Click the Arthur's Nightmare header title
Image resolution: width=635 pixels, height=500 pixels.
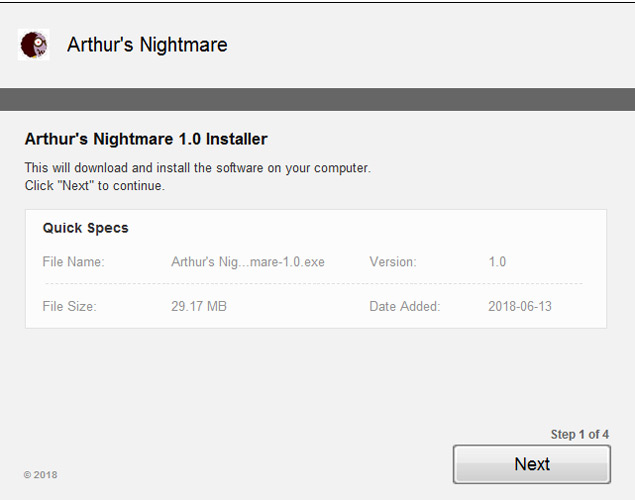(147, 45)
